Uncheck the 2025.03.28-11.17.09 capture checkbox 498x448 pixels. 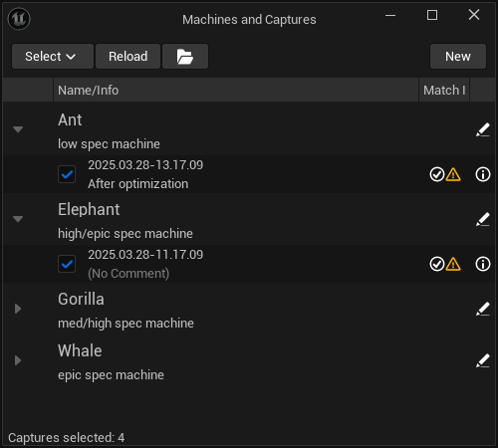click(x=67, y=264)
